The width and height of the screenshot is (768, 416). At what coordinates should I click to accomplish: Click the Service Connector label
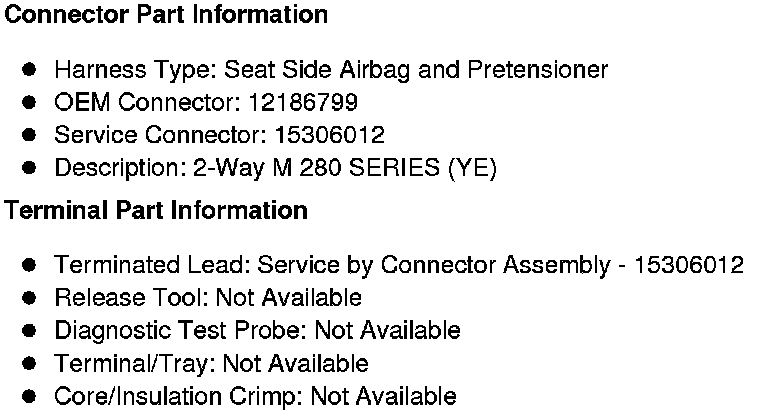click(x=154, y=135)
